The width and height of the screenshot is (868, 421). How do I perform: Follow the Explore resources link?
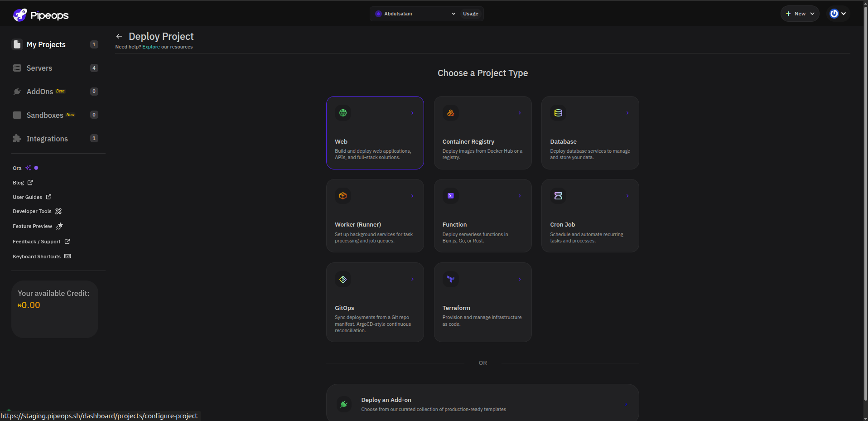(151, 47)
